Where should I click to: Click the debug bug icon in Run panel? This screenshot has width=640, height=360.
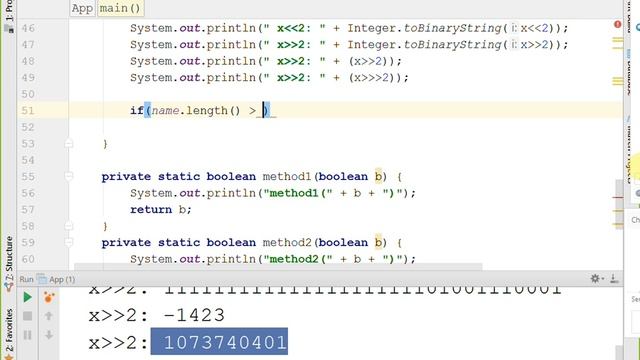[x=49, y=298]
